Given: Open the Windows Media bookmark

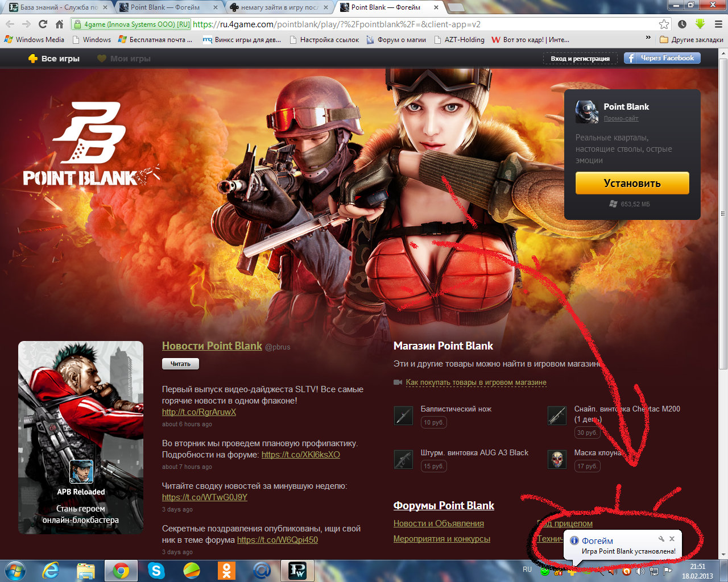Looking at the screenshot, I should click(34, 40).
